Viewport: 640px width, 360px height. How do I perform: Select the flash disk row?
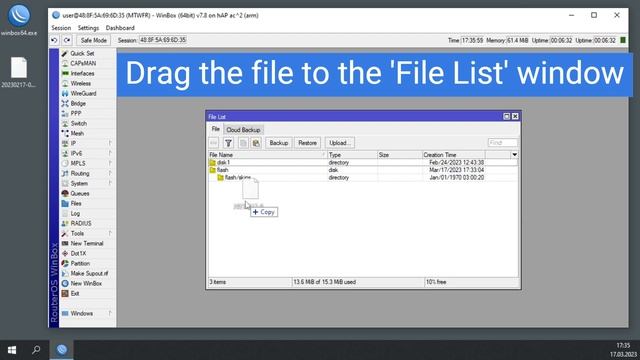pyautogui.click(x=363, y=170)
